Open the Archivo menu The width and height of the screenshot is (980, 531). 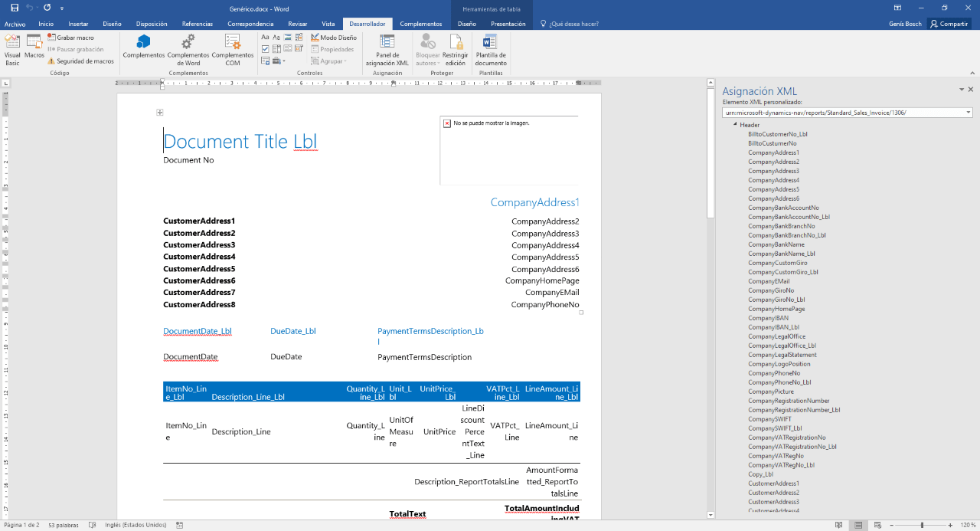coord(15,24)
